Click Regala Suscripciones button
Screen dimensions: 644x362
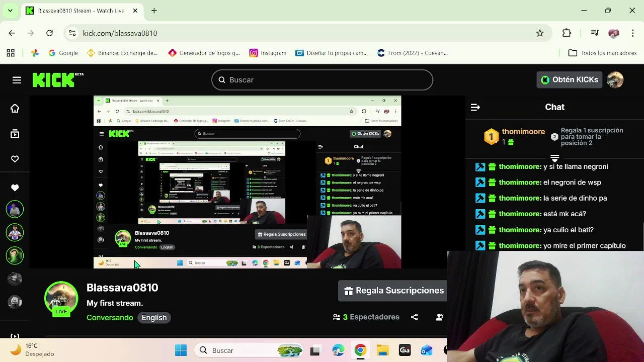393,291
